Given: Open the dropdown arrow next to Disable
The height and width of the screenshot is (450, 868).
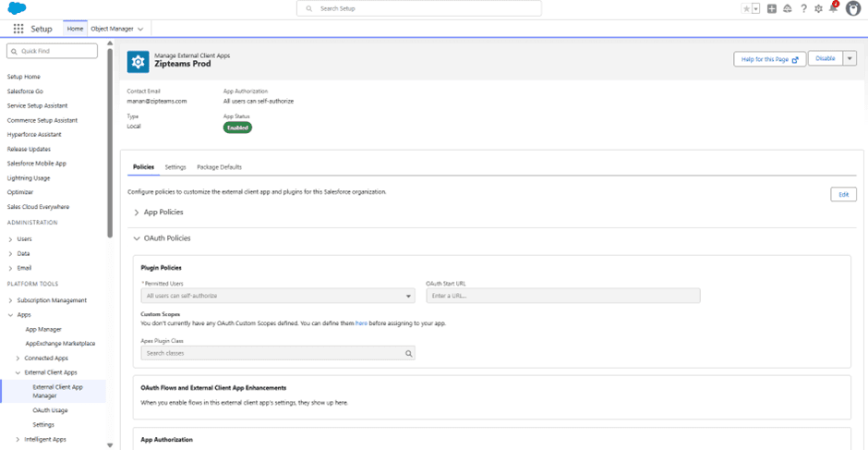Looking at the screenshot, I should coord(850,58).
